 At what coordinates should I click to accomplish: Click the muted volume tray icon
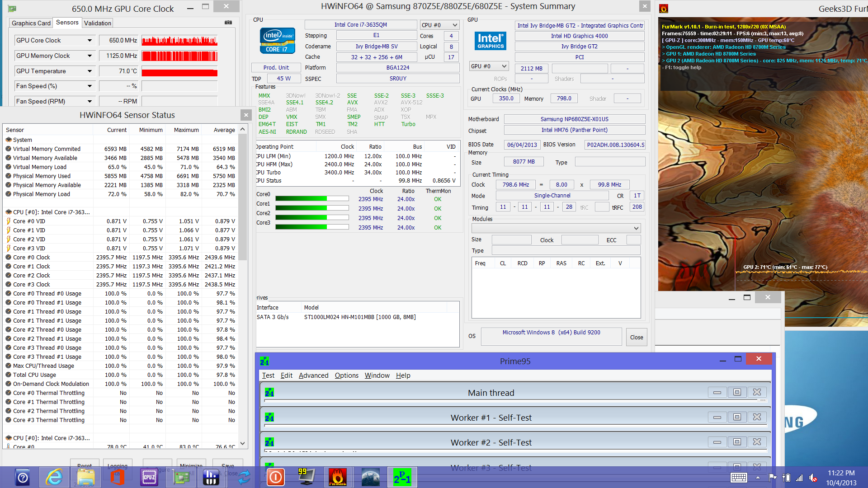pos(813,478)
